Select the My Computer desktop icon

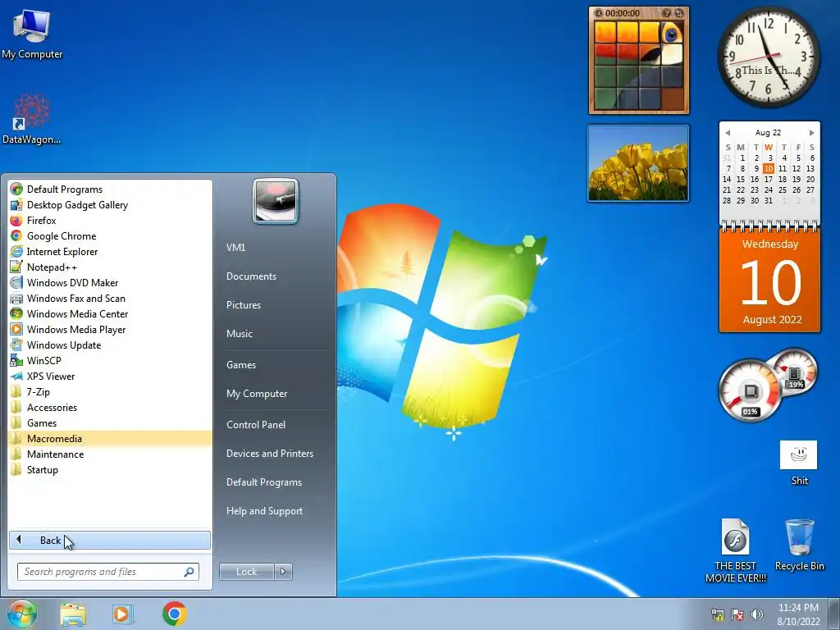[x=32, y=34]
